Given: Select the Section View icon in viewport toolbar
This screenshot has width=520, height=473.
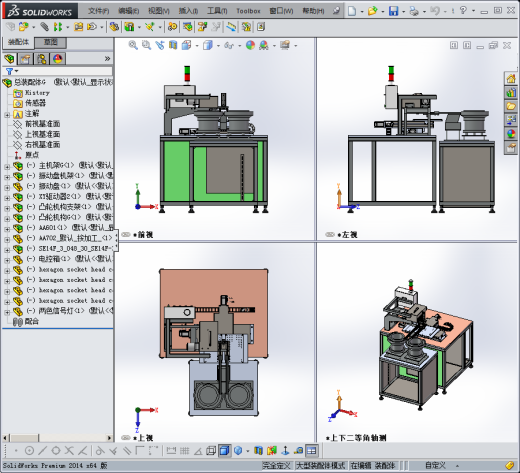Looking at the screenshot, I should 173,45.
